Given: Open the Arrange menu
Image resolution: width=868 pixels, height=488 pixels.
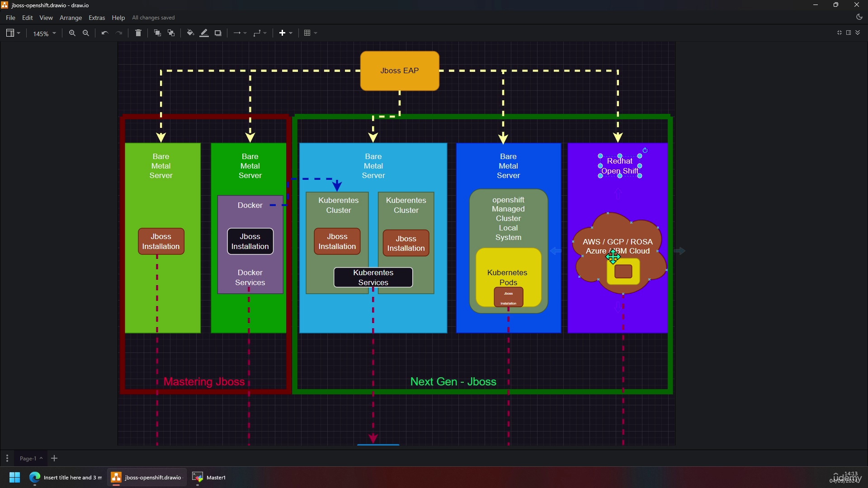Looking at the screenshot, I should (x=71, y=18).
